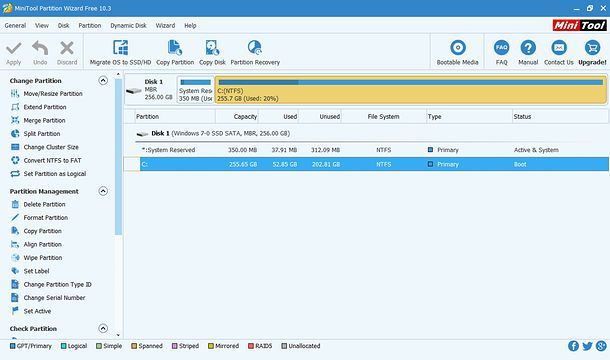This screenshot has height=360, width=610.
Task: Choose Change Serial Number action
Action: pyautogui.click(x=48, y=298)
